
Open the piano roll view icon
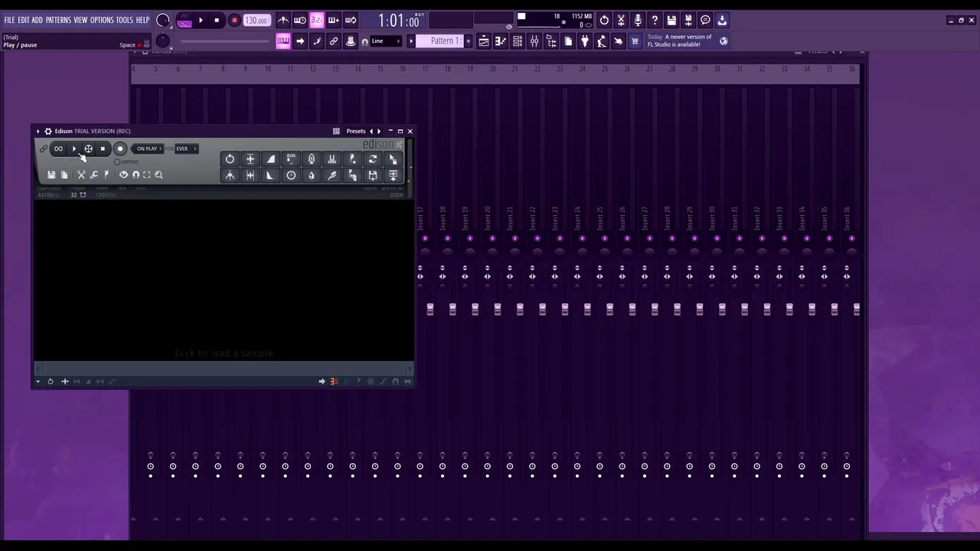(x=501, y=41)
